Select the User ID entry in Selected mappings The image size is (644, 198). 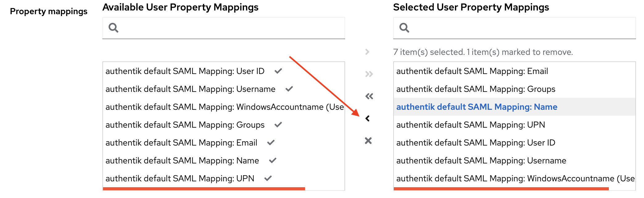(514, 143)
